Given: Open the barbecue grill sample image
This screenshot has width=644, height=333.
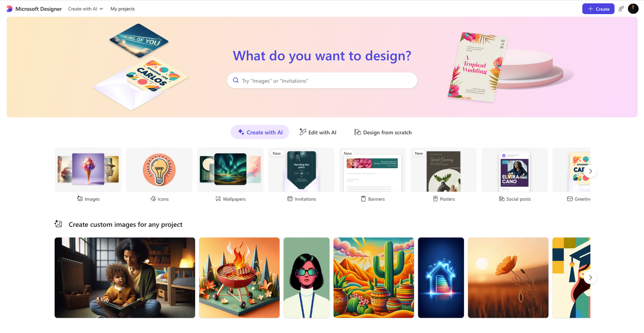Looking at the screenshot, I should [239, 277].
